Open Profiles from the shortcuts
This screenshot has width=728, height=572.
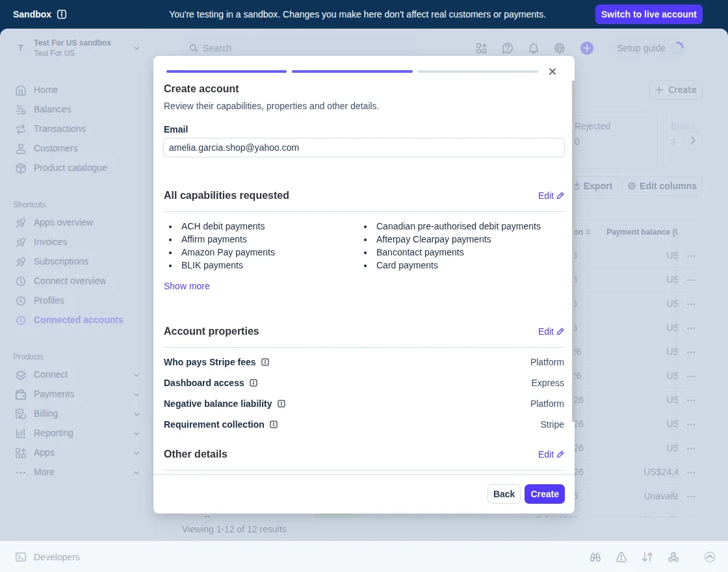(49, 300)
